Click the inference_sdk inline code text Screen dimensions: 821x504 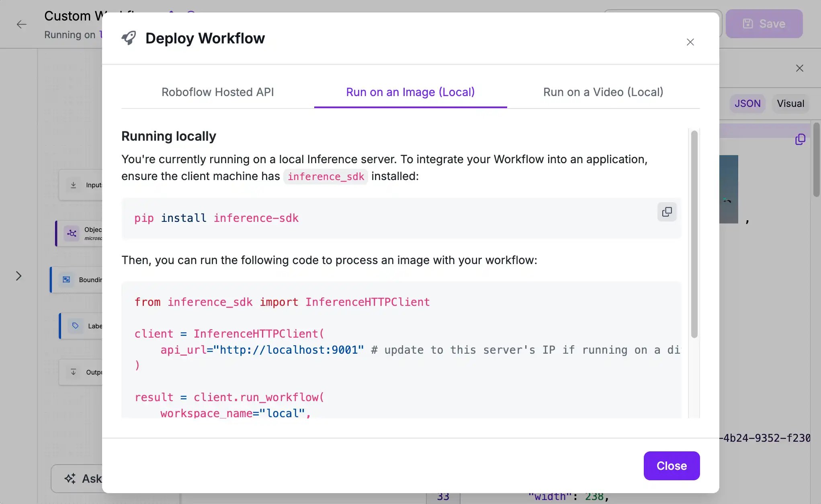326,176
